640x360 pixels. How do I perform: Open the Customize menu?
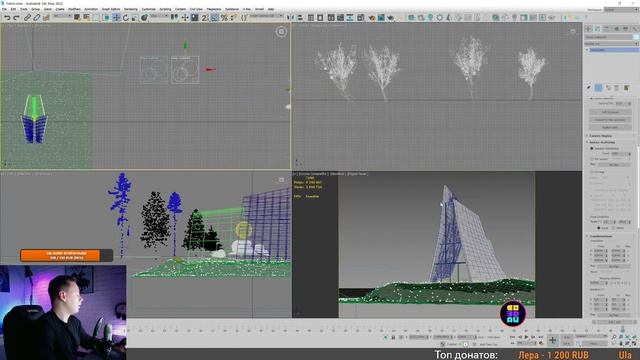pos(149,9)
